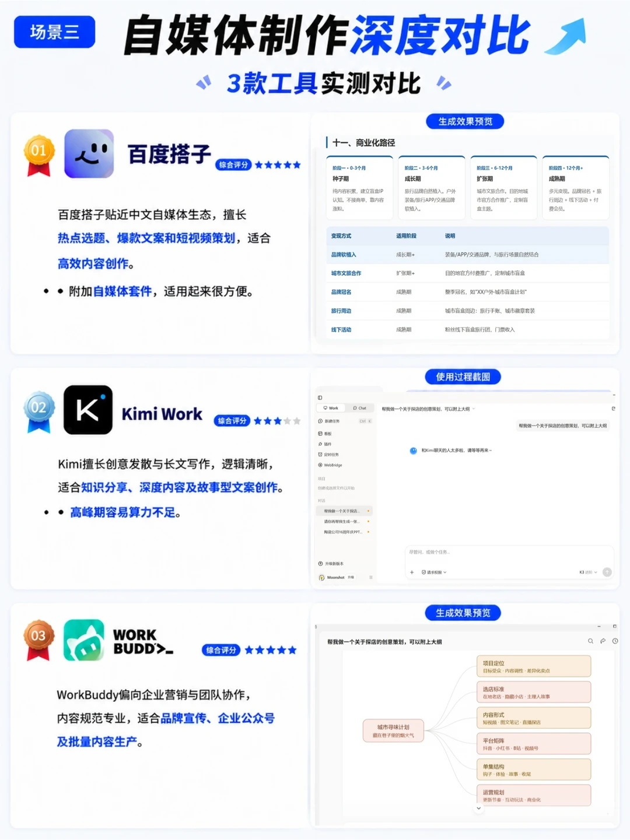Click the 使用过程截图 label pill
Viewport: 630px width, 840px height.
point(463,377)
